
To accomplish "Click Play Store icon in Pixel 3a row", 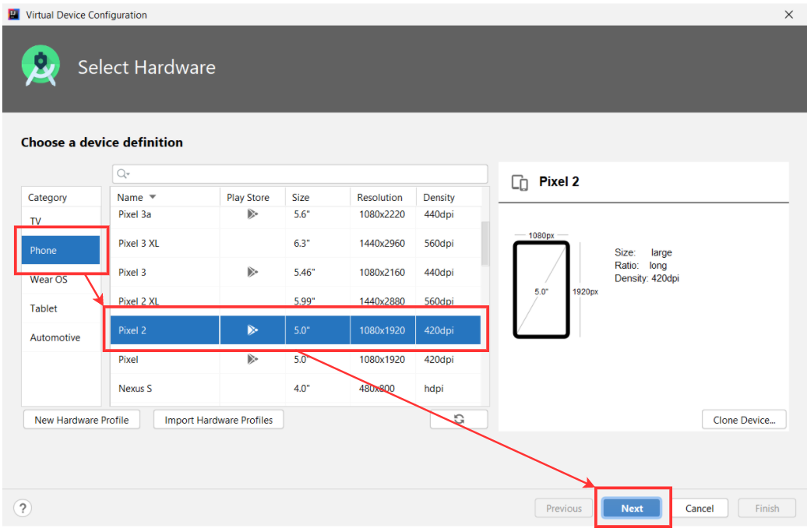I will click(x=252, y=214).
